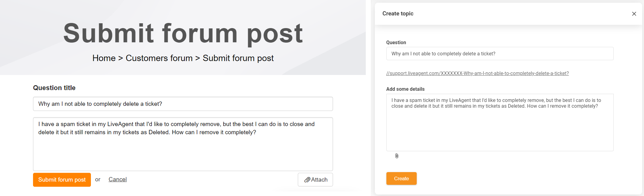644x196 pixels.
Task: Focus the Question title input field
Action: 183,104
